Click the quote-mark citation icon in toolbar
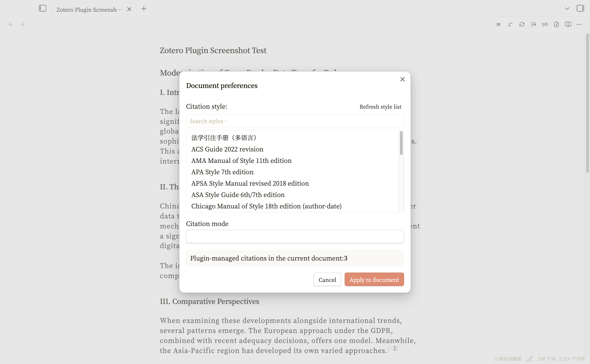The width and height of the screenshot is (590, 364). [498, 24]
